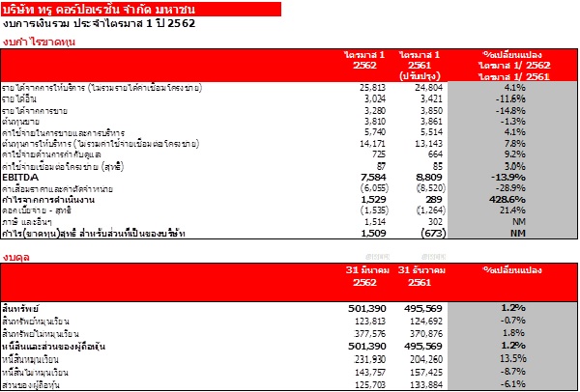Select the value 3,421
This screenshot has height=392, width=580.
tap(431, 99)
